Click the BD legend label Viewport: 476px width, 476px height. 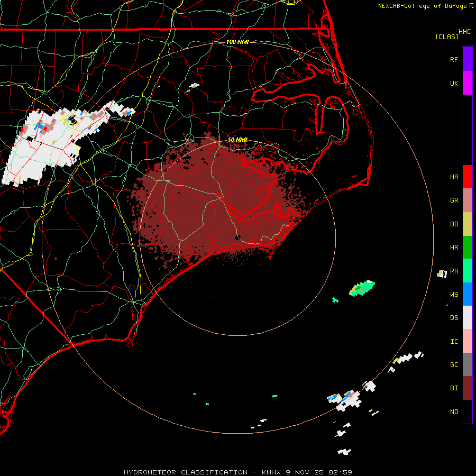pos(454,224)
